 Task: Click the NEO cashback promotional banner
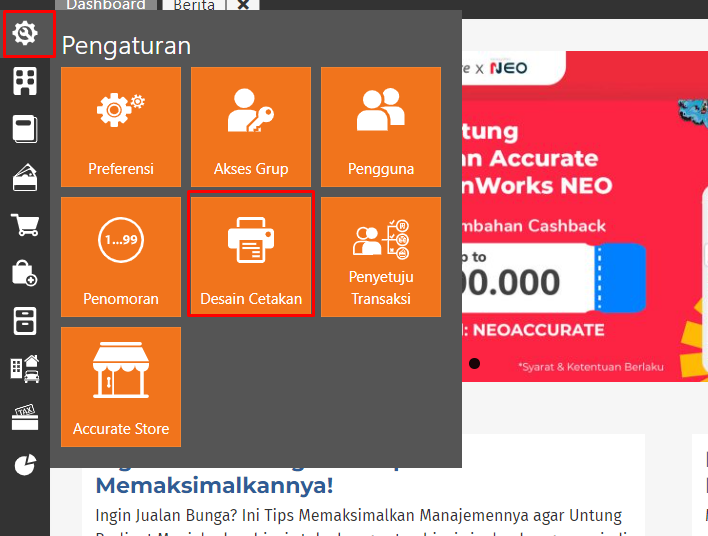[585, 216]
